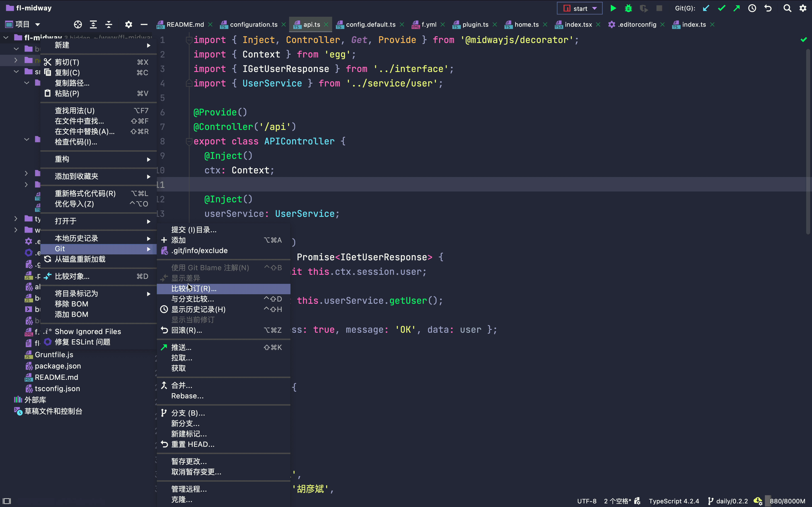The image size is (812, 507).
Task: Click locate file target icon in project panel
Action: (78, 24)
